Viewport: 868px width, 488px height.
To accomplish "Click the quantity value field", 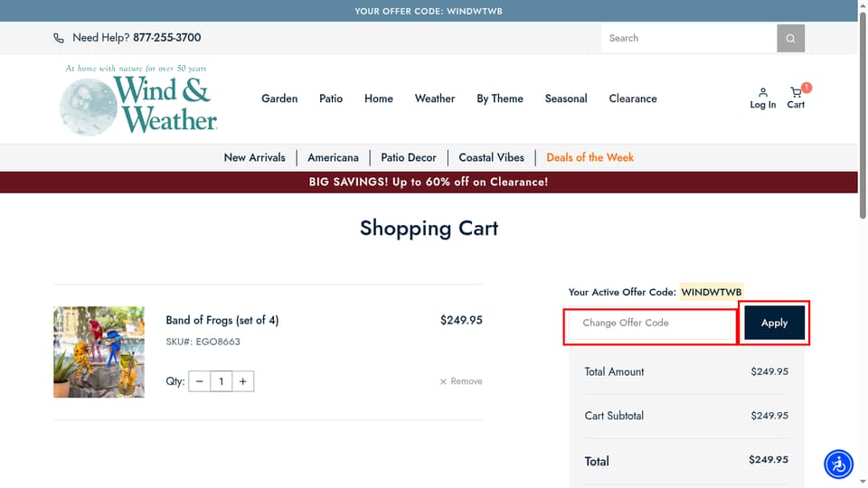I will (221, 381).
